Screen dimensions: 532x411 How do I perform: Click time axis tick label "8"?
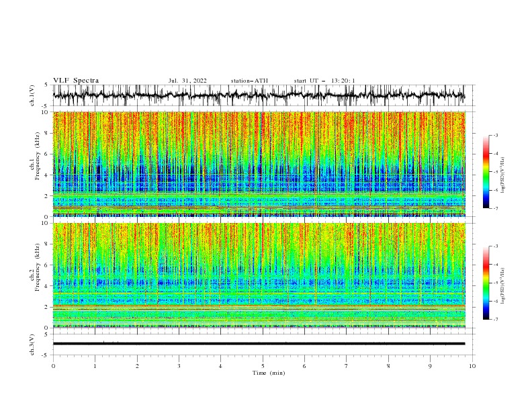pos(388,366)
